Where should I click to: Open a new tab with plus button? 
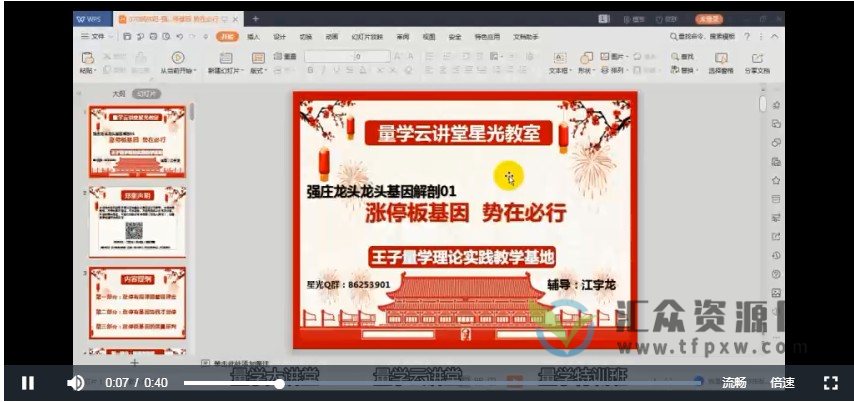point(255,19)
